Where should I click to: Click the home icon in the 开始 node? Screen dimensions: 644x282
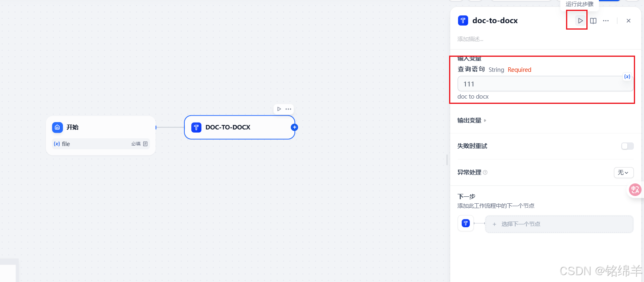57,127
